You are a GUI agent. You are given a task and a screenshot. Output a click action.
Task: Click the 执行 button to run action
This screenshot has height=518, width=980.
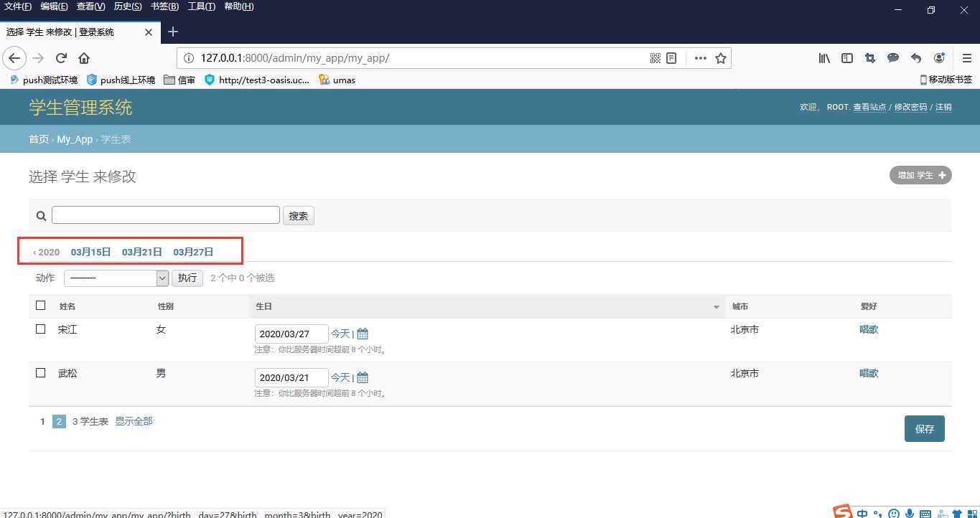pyautogui.click(x=187, y=278)
